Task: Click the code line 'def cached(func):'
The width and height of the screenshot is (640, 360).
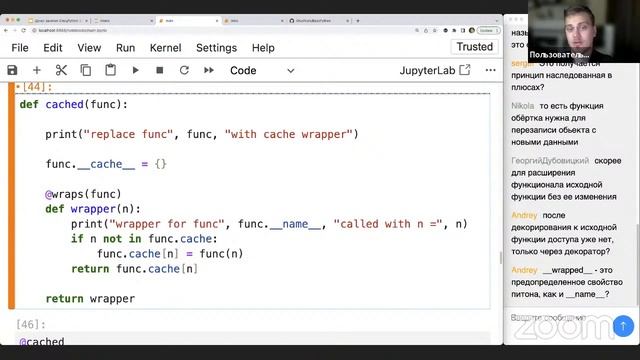Action: (73, 104)
